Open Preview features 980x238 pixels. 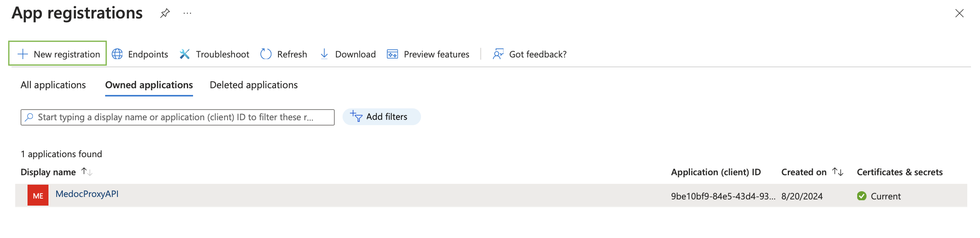tap(428, 54)
